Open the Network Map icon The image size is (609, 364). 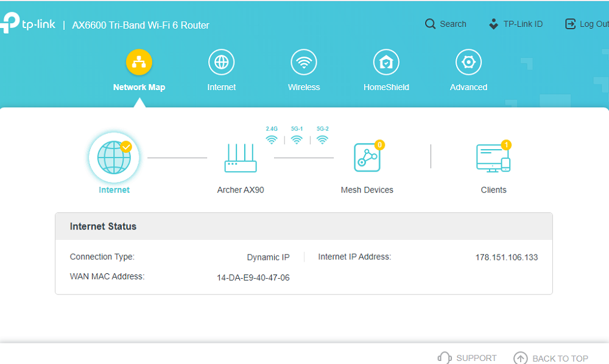pyautogui.click(x=139, y=62)
